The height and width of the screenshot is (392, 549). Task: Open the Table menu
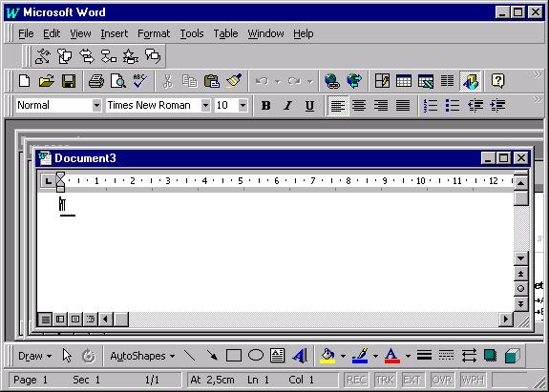225,33
